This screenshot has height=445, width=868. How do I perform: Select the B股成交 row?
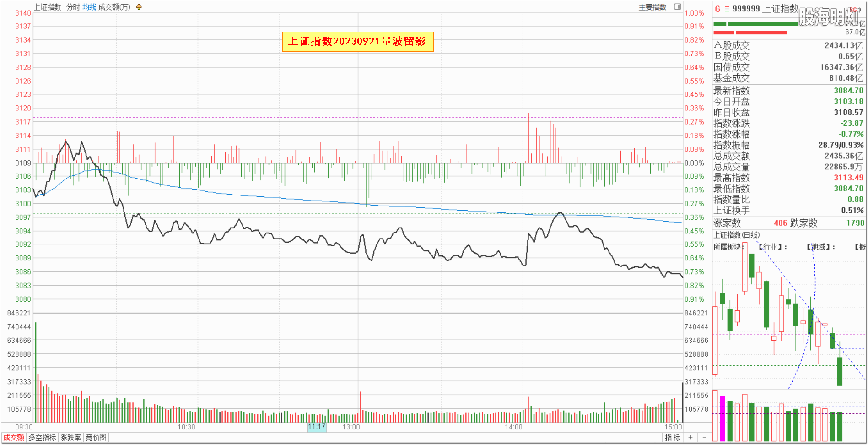(789, 56)
